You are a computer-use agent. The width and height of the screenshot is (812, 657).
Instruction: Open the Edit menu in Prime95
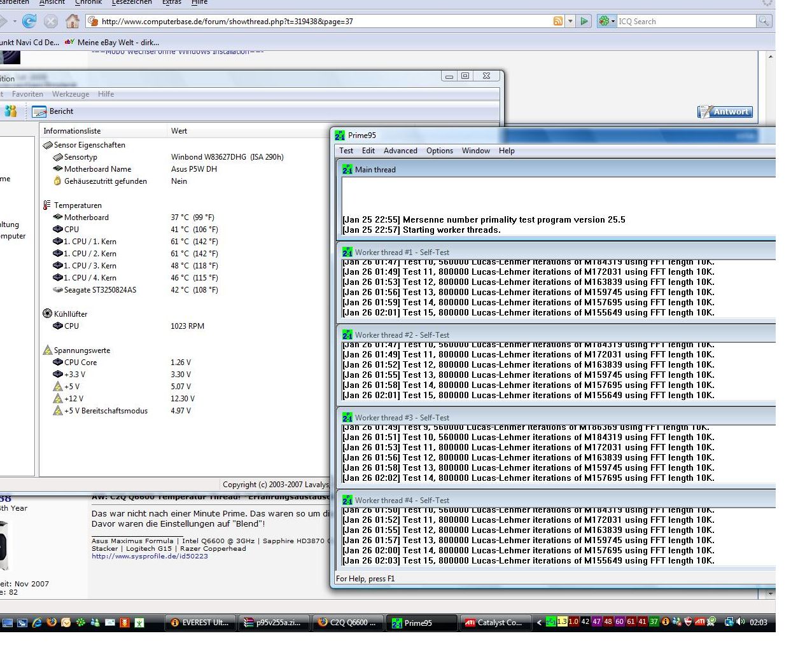click(x=368, y=151)
